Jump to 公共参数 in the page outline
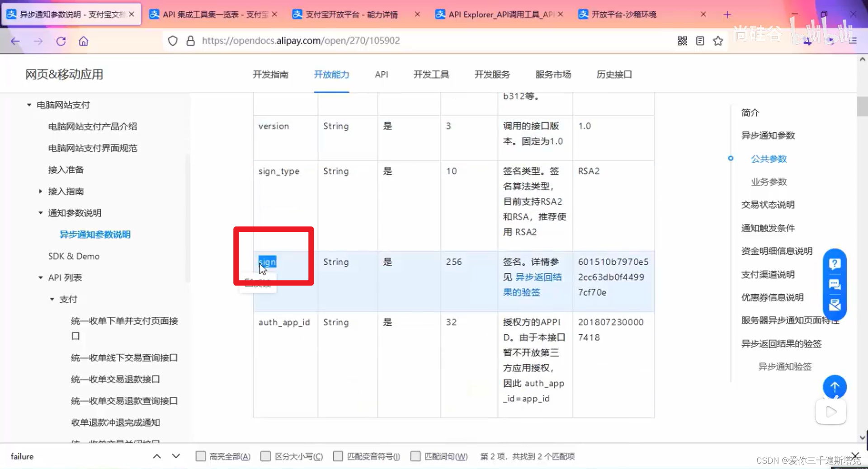868x469 pixels. click(x=769, y=159)
